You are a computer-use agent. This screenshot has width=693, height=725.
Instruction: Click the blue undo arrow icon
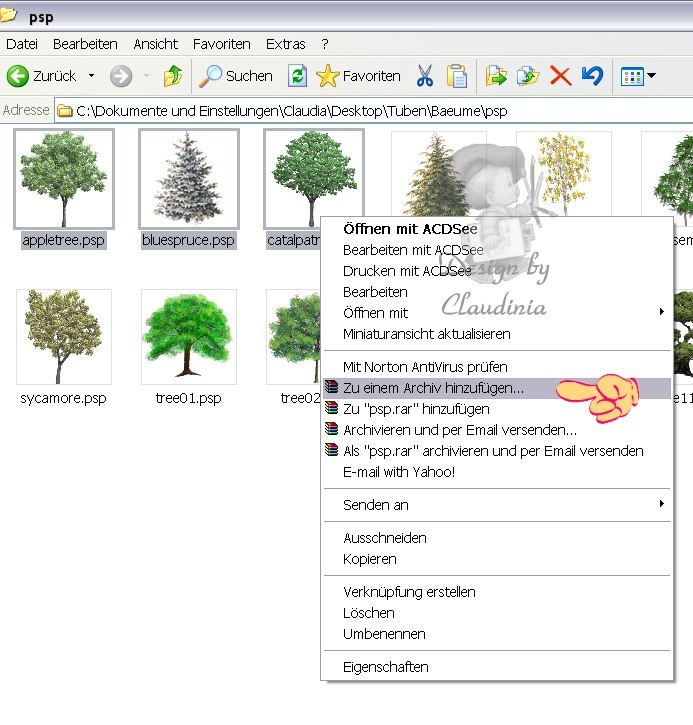pyautogui.click(x=592, y=76)
